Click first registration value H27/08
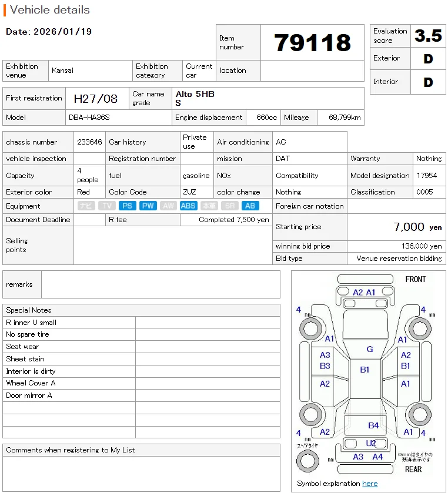Viewport: 448px width, 493px height. point(96,99)
